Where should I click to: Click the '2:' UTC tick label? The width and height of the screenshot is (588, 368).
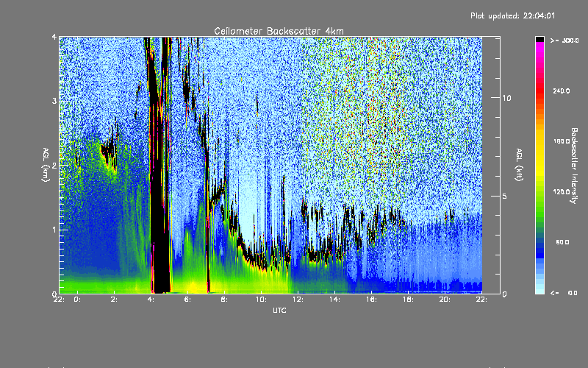115,300
